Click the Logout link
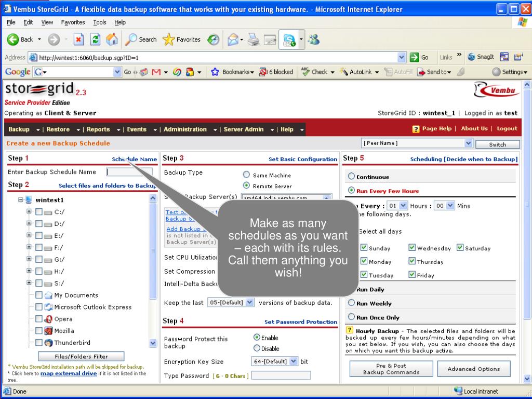The image size is (532, 399). coord(507,129)
